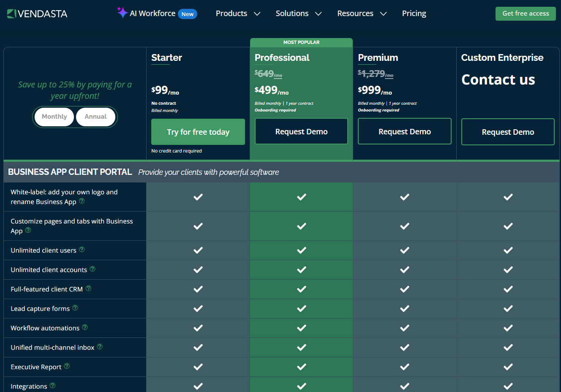Click Professional checkmark in Full-featured client CRM row
Image resolution: width=561 pixels, height=392 pixels.
(302, 289)
